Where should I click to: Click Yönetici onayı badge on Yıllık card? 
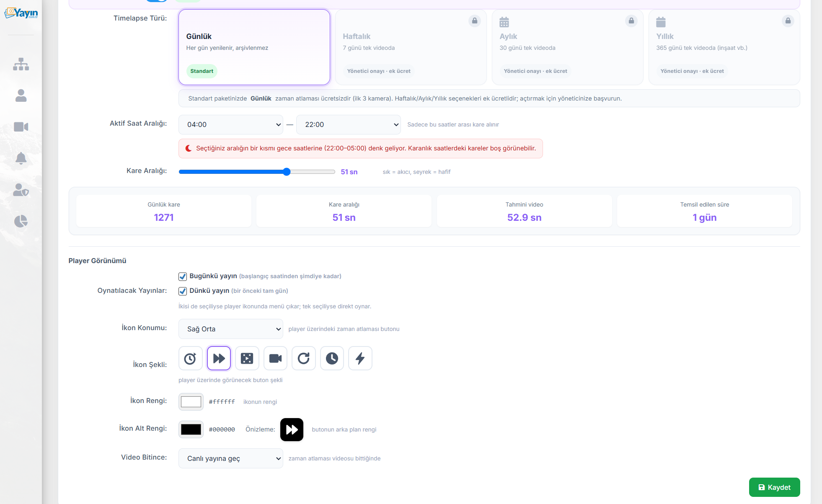692,71
